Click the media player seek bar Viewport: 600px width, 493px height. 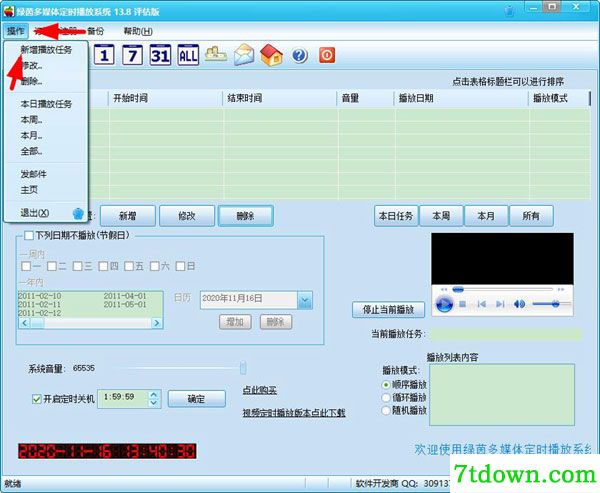pyautogui.click(x=503, y=289)
